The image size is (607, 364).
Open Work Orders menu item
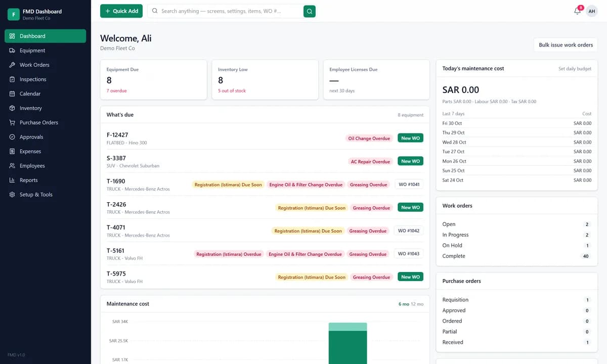click(x=46, y=65)
